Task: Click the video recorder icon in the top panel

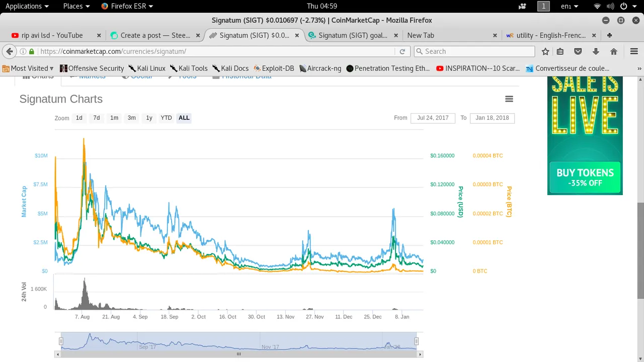Action: point(522,6)
